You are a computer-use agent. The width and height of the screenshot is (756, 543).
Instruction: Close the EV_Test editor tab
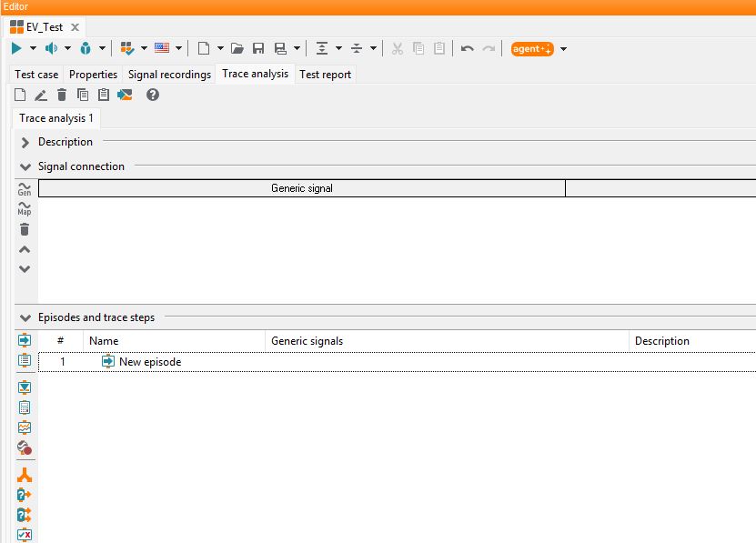tap(76, 27)
